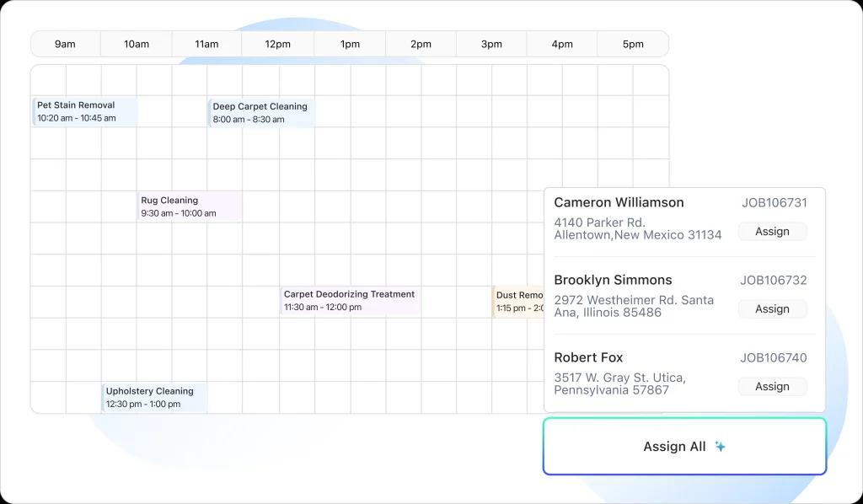Select the 5pm time column header

coord(633,45)
